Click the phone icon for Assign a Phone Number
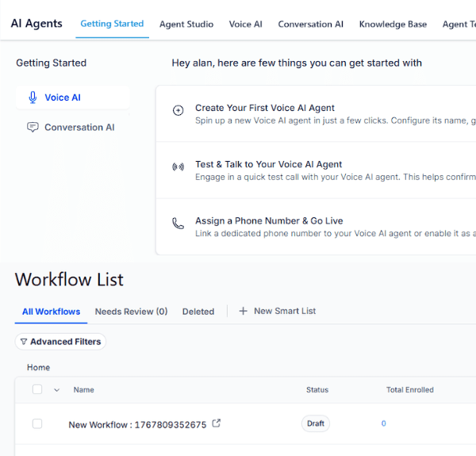This screenshot has width=476, height=456. (x=178, y=223)
